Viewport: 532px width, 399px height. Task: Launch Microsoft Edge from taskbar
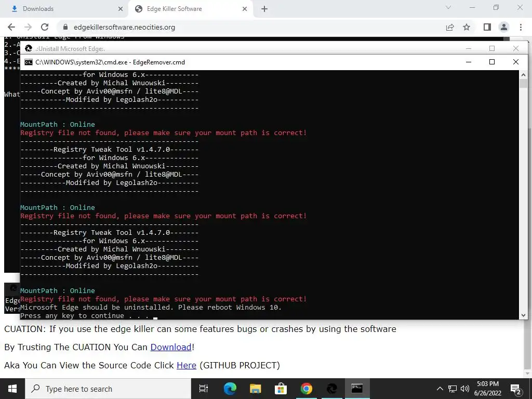(230, 389)
